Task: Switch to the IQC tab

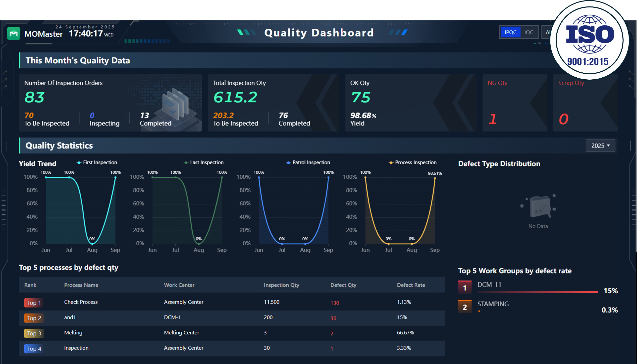Action: click(x=529, y=32)
